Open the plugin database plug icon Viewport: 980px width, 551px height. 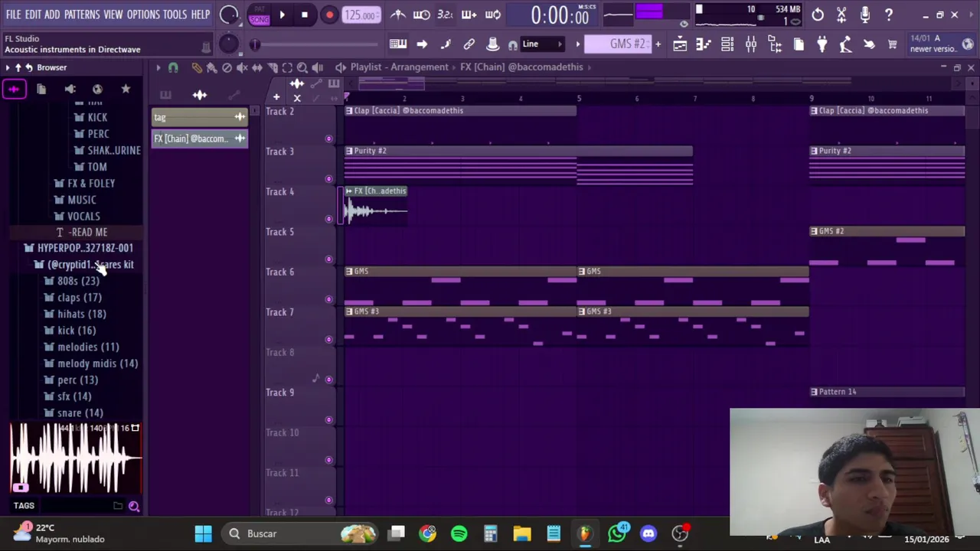coord(822,44)
